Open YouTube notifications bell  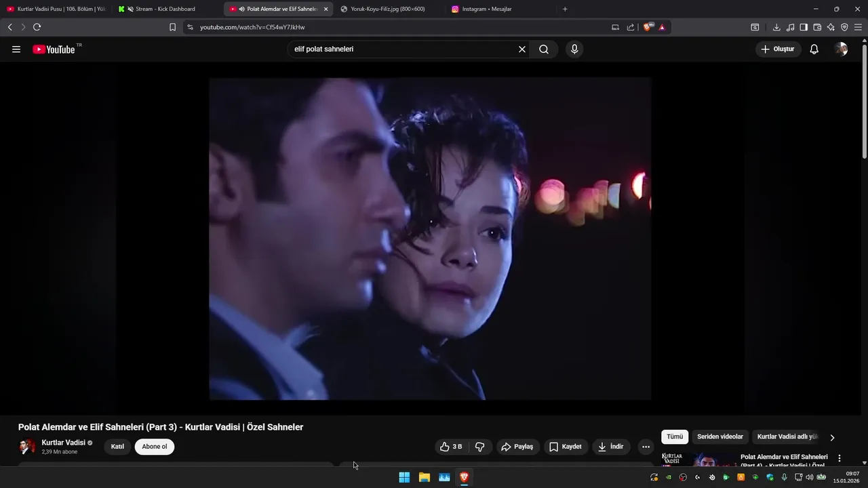tap(814, 49)
